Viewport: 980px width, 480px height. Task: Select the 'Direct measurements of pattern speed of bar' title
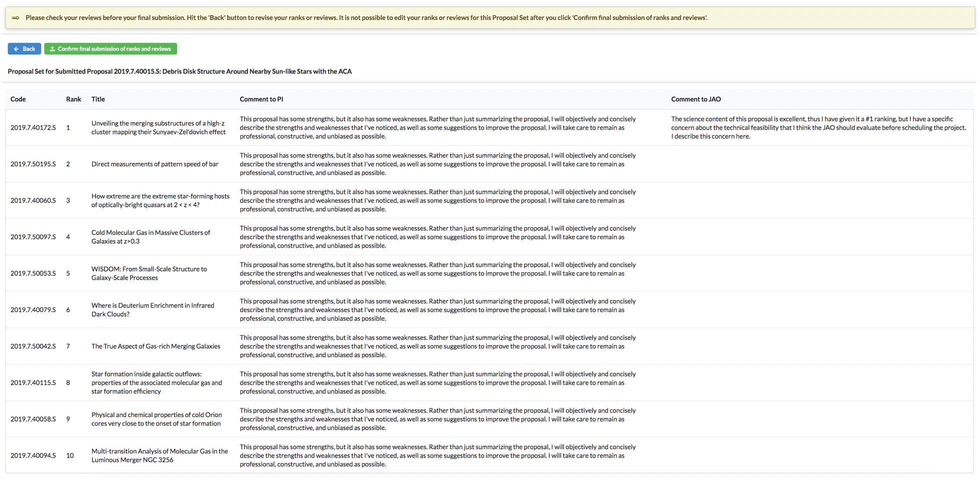pos(154,164)
